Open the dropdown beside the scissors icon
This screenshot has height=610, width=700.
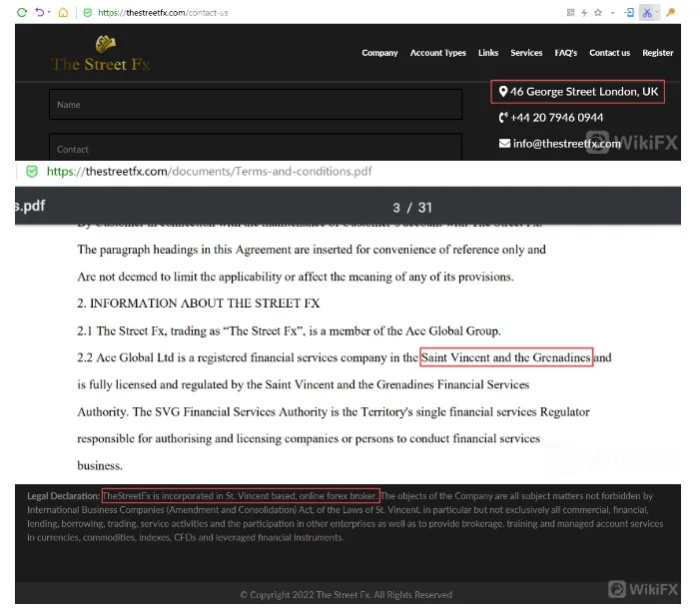[x=657, y=13]
